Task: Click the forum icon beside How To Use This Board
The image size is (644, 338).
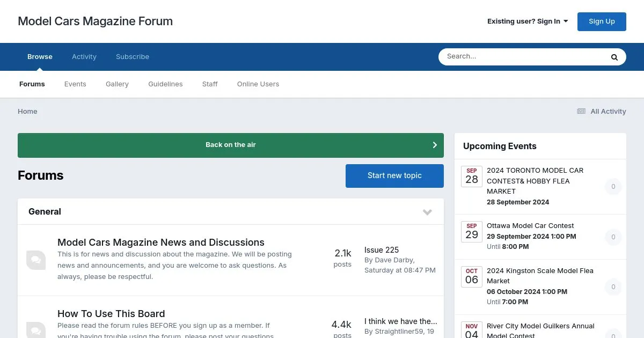Action: pyautogui.click(x=36, y=329)
